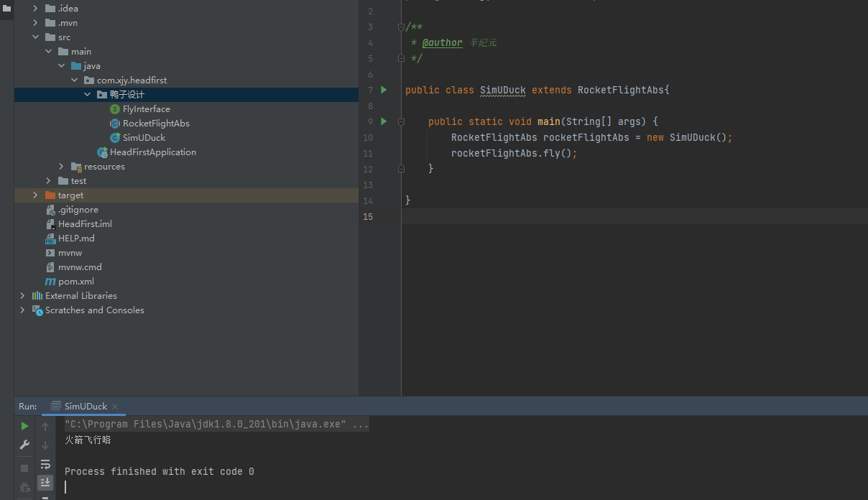Click line number 10 in gutter
Screen dimensions: 868x500
(x=368, y=137)
